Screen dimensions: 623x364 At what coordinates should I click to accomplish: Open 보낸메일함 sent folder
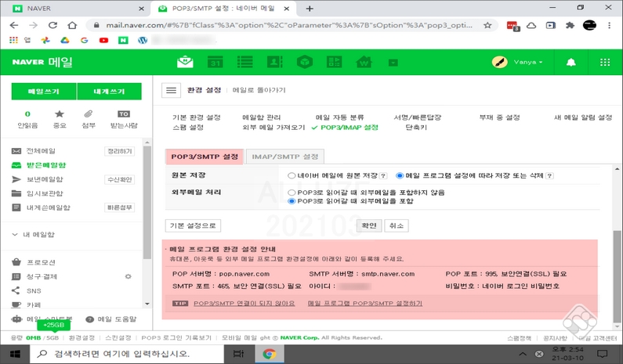[45, 179]
